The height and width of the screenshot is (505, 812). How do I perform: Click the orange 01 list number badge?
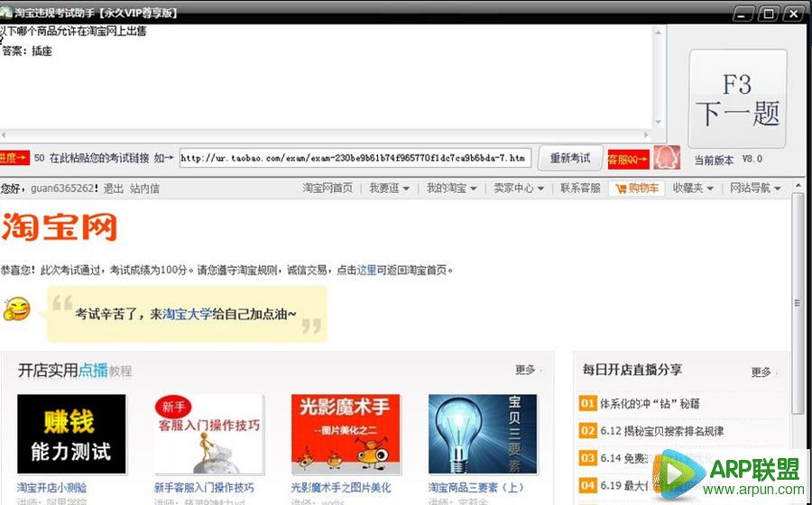tap(587, 403)
